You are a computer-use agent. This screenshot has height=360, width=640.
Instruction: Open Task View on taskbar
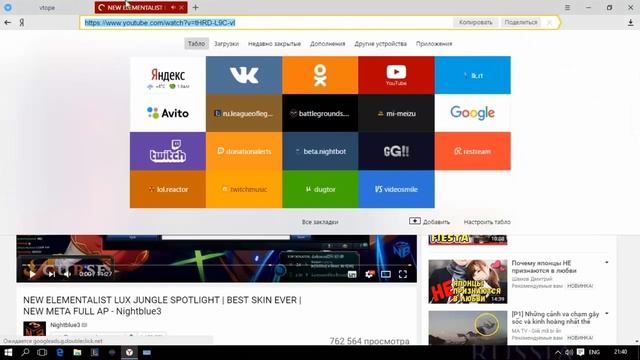coord(42,352)
